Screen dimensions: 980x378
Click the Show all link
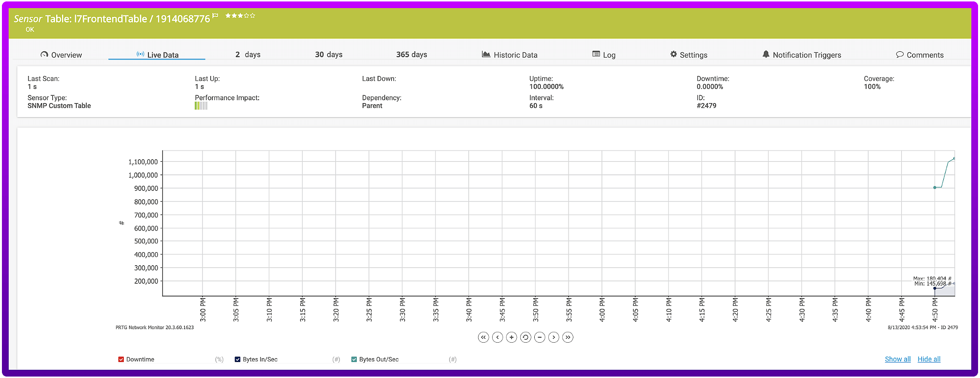click(897, 359)
